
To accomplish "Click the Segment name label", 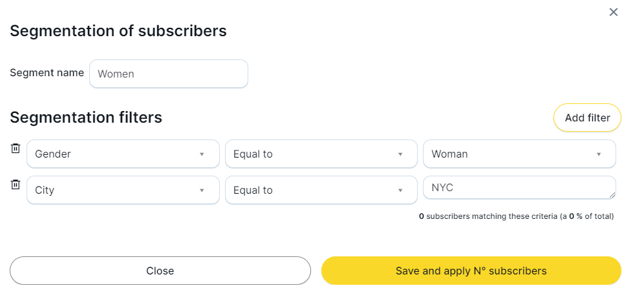I will 47,73.
